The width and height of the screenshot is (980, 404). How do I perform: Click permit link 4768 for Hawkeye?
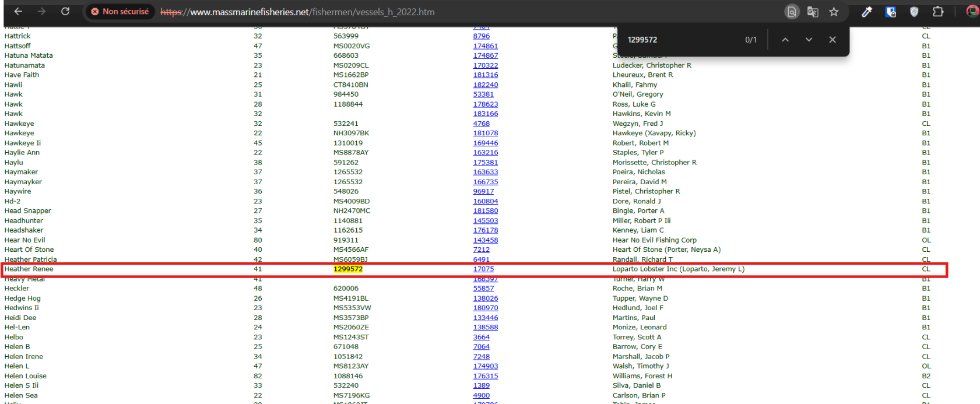(x=481, y=124)
